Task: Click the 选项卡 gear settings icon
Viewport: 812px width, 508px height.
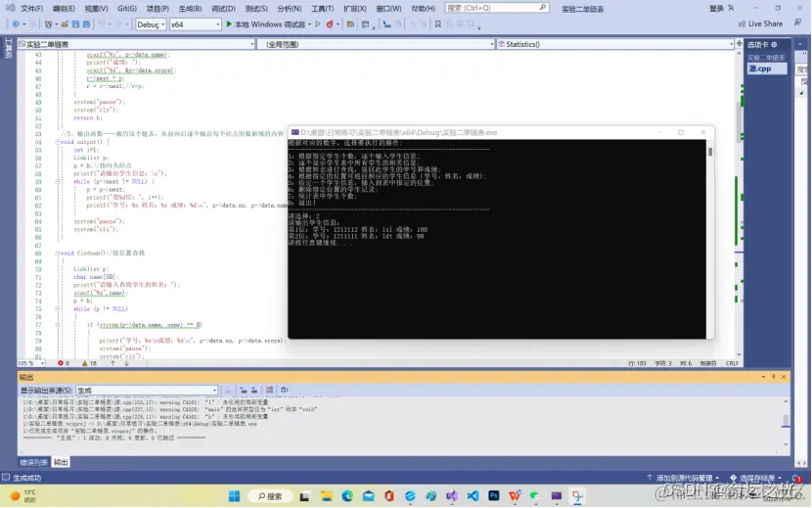Action: point(774,45)
